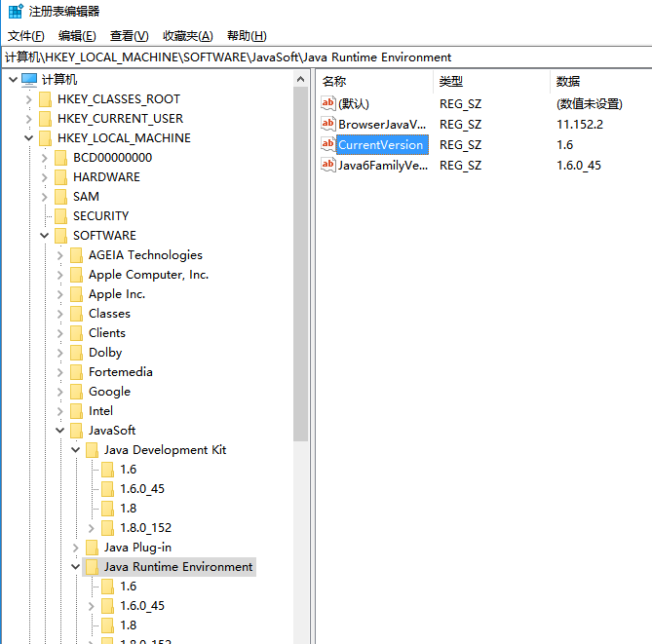Click the 1.6 data value of CurrentVersion
This screenshot has width=652, height=644.
click(x=564, y=145)
